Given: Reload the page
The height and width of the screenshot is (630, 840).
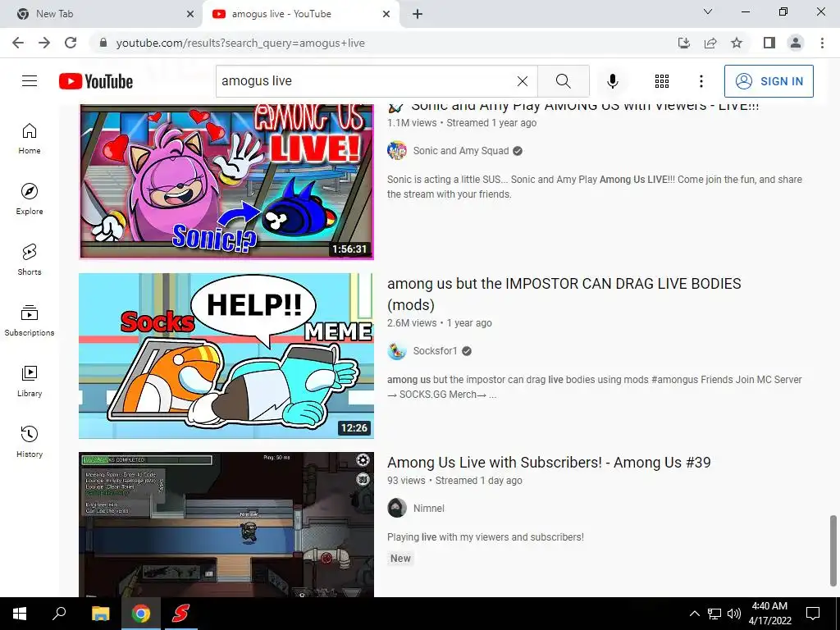Looking at the screenshot, I should point(71,43).
